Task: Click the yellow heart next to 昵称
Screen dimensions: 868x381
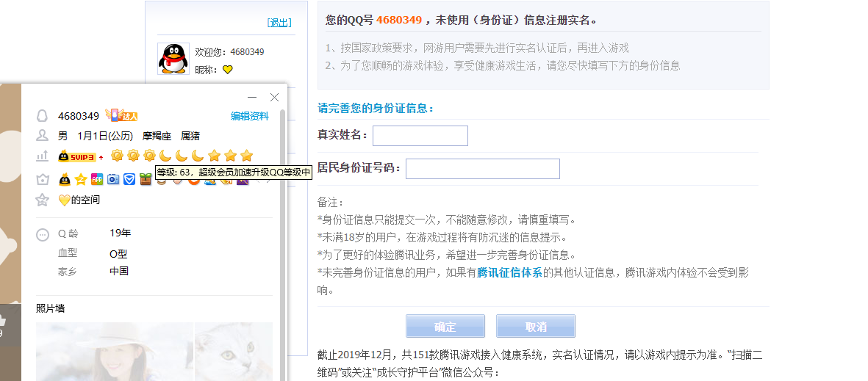Action: click(228, 70)
